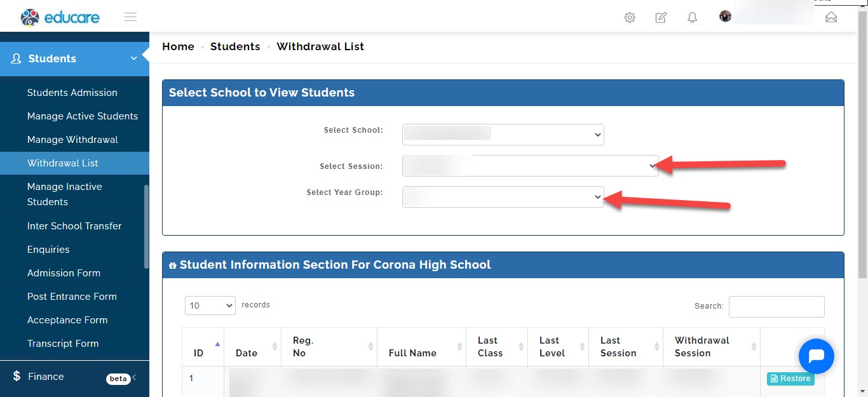Click the user avatar picture

point(725,16)
